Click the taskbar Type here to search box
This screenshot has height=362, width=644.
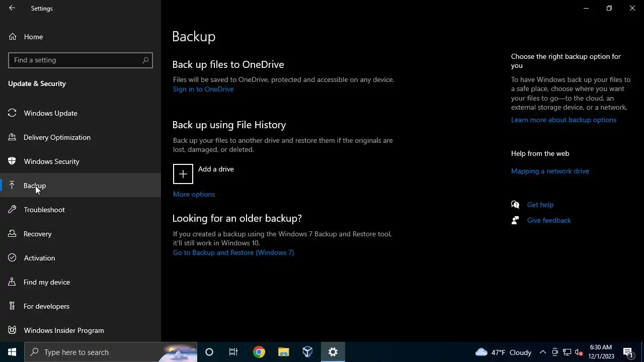[x=111, y=352]
